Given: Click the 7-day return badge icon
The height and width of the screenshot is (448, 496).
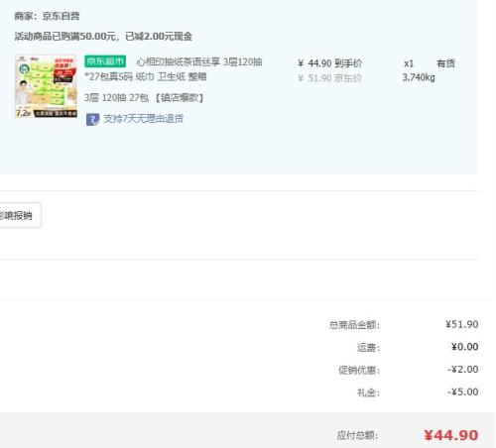Looking at the screenshot, I should pyautogui.click(x=92, y=119).
